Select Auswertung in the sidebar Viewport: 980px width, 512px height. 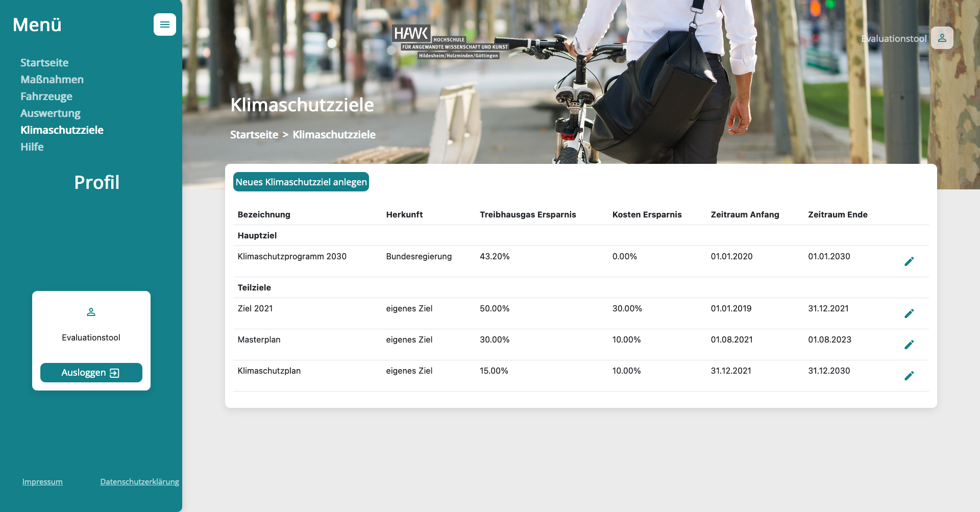click(x=51, y=113)
